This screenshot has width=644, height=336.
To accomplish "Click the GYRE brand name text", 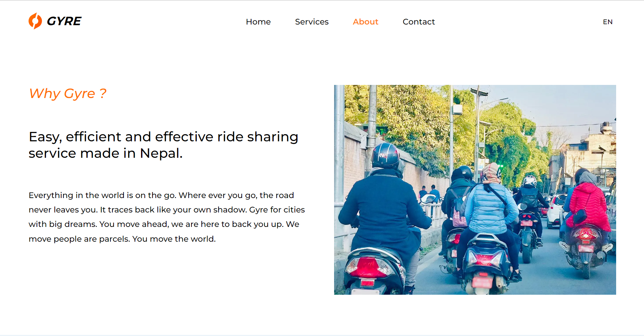I will tap(64, 21).
